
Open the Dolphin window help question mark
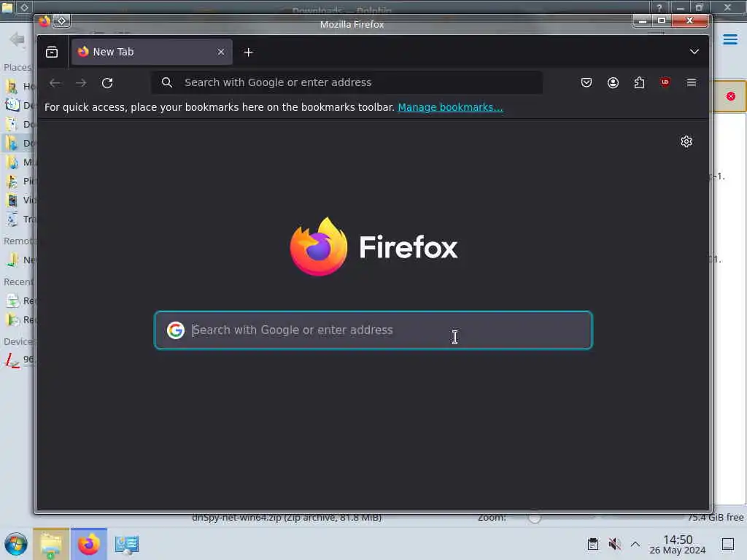(x=659, y=7)
